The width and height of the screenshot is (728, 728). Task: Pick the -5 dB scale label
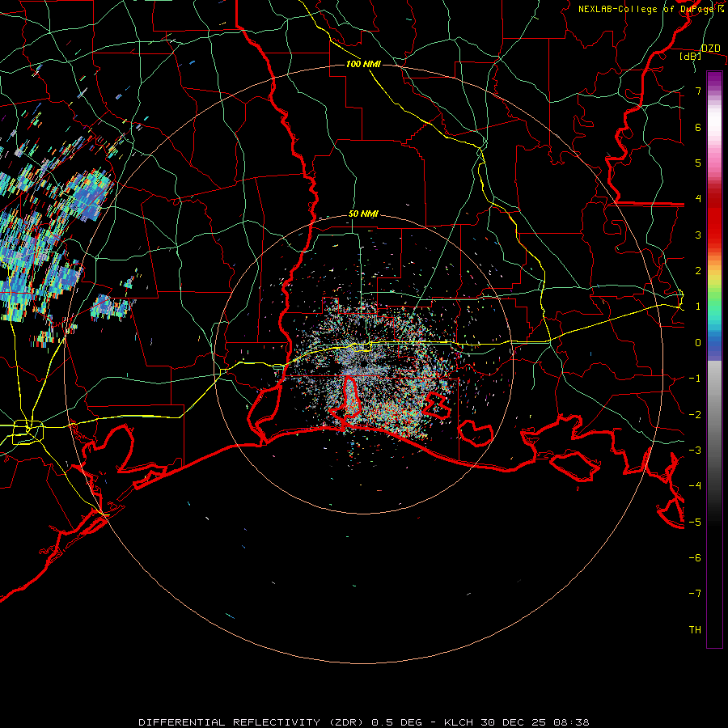[695, 522]
